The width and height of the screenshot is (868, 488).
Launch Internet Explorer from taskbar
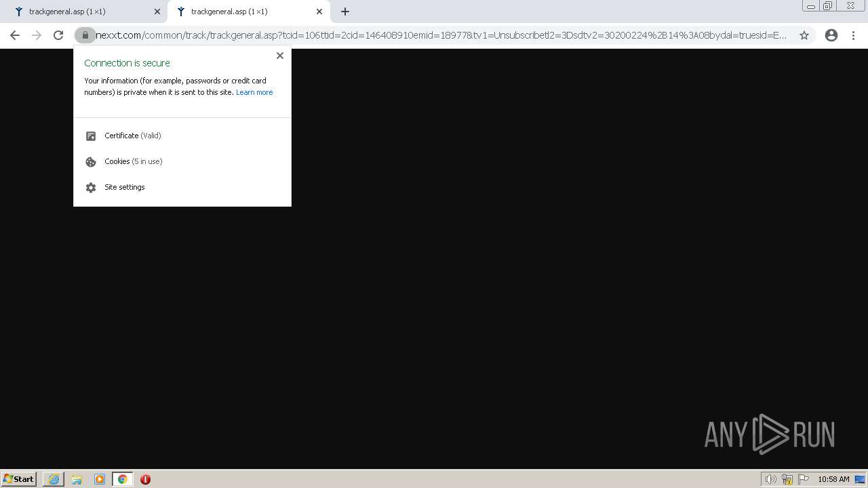coord(54,479)
